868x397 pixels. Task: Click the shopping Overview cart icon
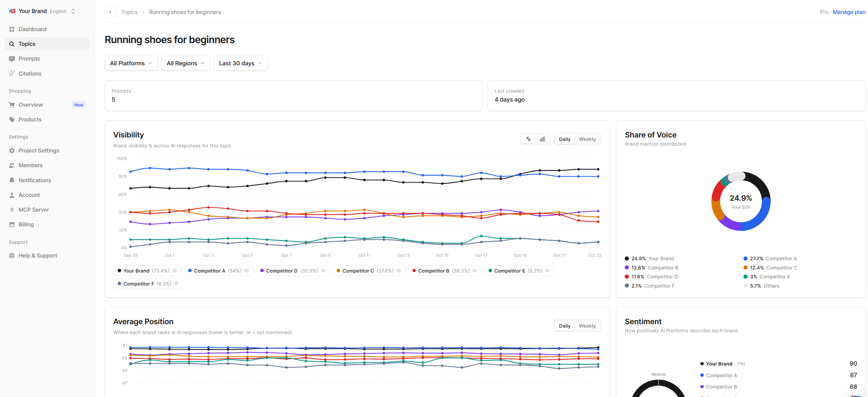click(x=12, y=105)
